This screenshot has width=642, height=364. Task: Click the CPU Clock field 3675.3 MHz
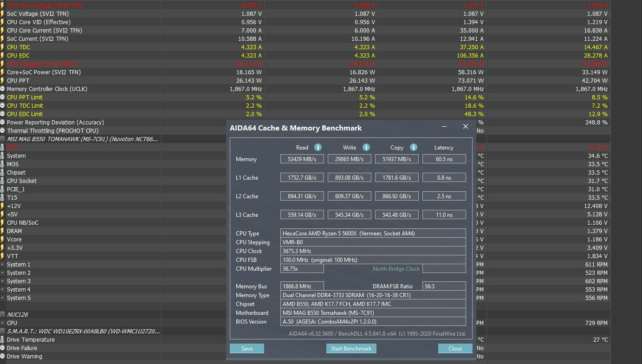click(x=373, y=251)
